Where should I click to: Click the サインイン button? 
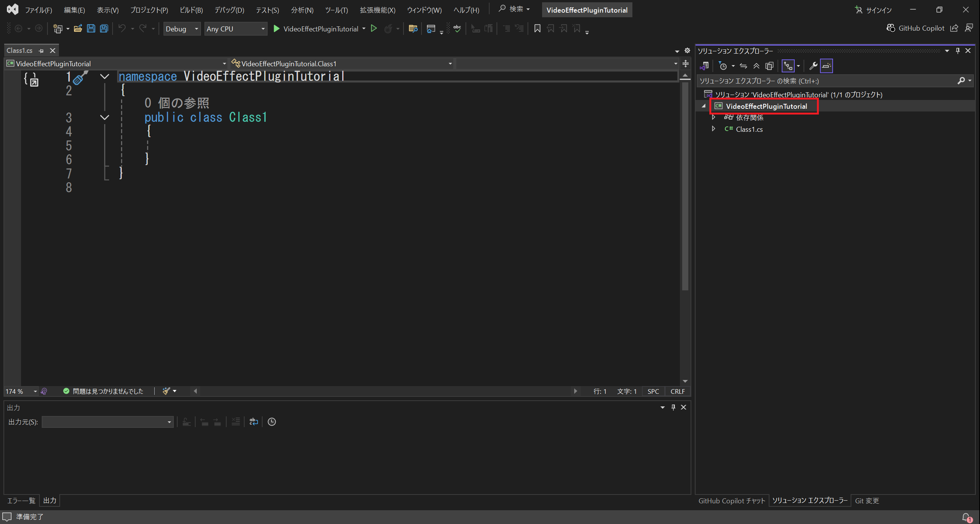[874, 10]
